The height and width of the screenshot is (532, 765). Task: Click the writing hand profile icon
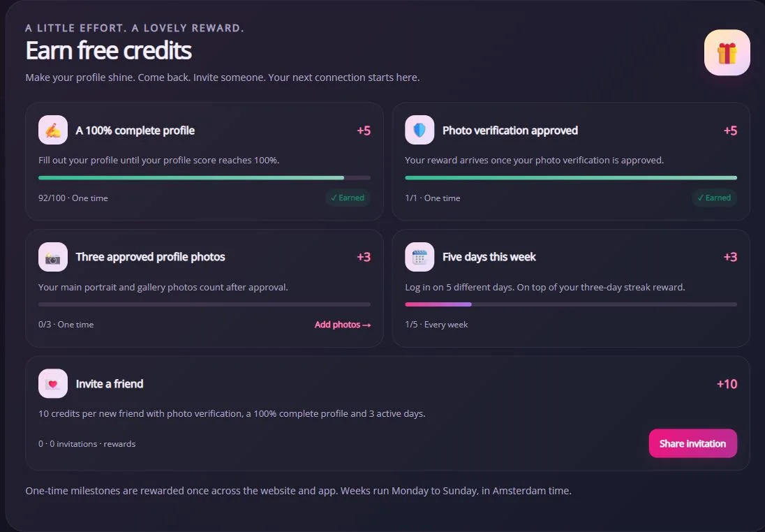coord(53,130)
